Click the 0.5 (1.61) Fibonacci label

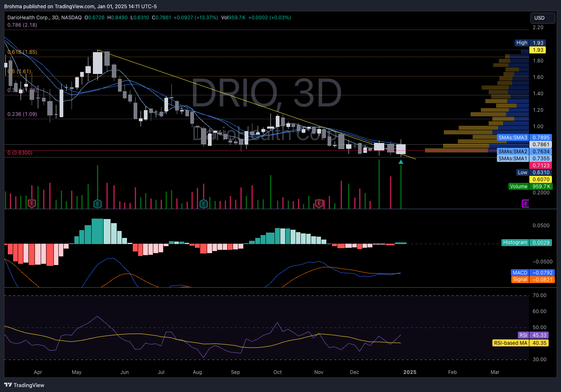tap(19, 71)
